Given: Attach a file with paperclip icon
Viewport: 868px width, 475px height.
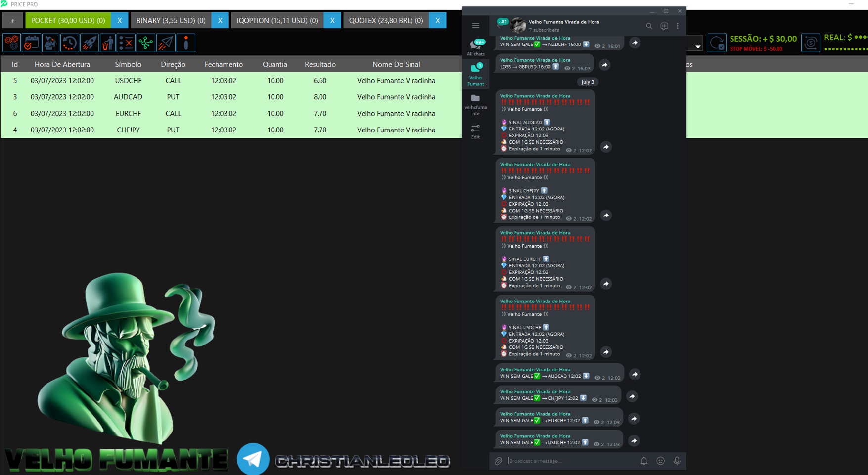Looking at the screenshot, I should pos(499,461).
